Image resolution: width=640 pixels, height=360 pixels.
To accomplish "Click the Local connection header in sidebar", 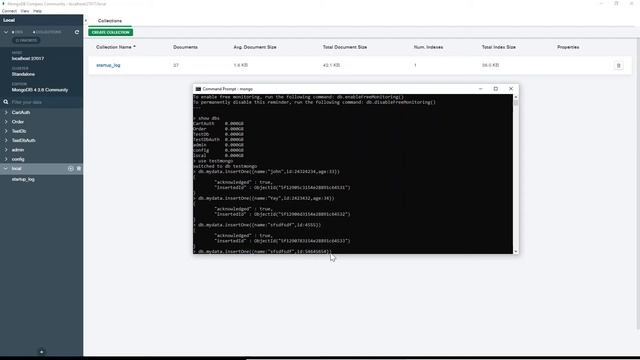I will 9,20.
